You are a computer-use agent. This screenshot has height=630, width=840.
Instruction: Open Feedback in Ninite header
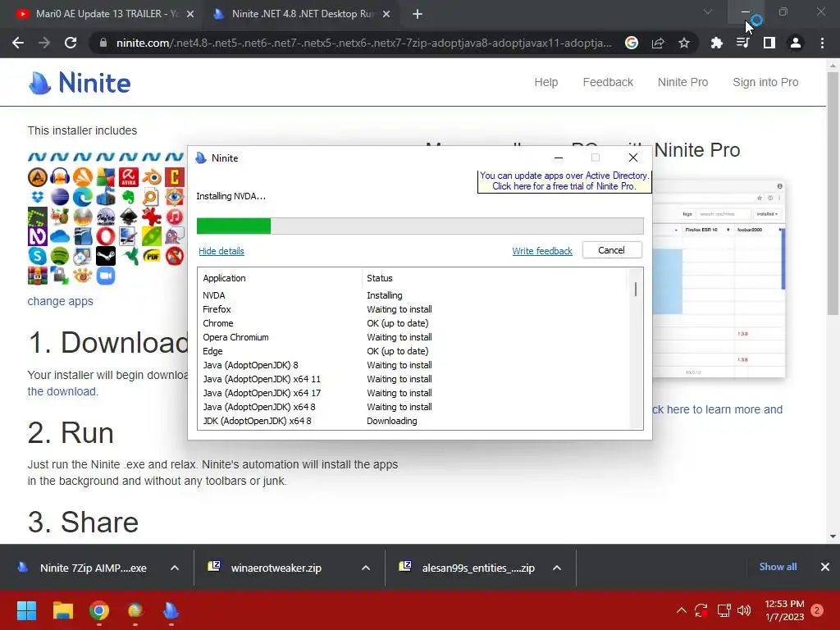pos(608,82)
